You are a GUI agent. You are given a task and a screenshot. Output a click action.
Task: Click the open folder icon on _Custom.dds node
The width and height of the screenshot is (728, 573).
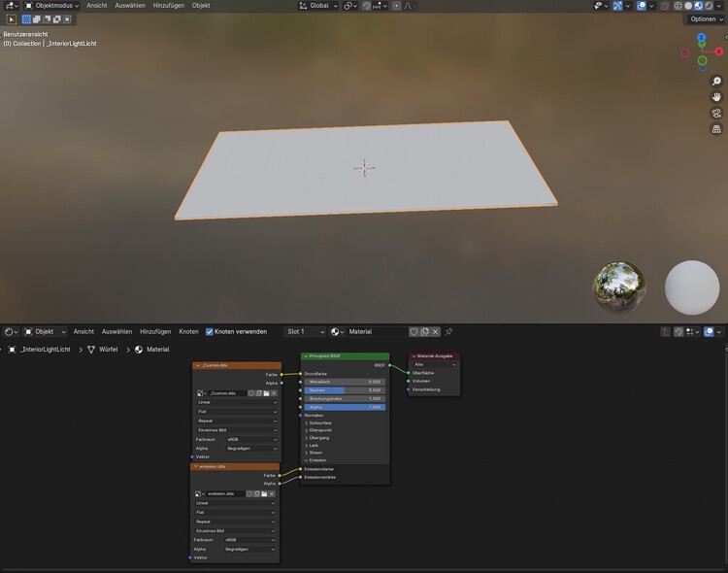click(x=266, y=393)
